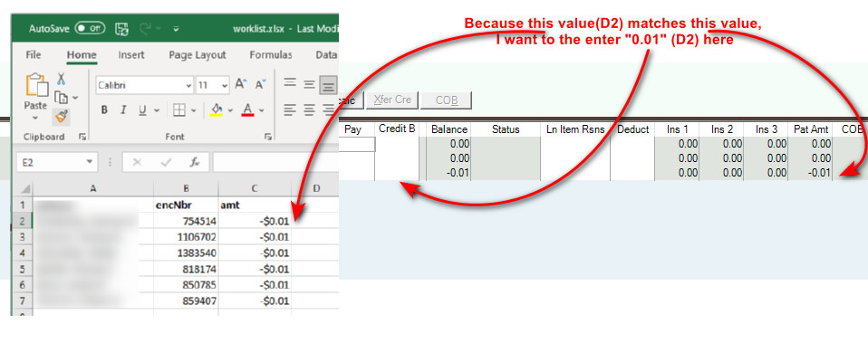Click the Underline button
Image resolution: width=868 pixels, height=343 pixels.
click(x=141, y=110)
